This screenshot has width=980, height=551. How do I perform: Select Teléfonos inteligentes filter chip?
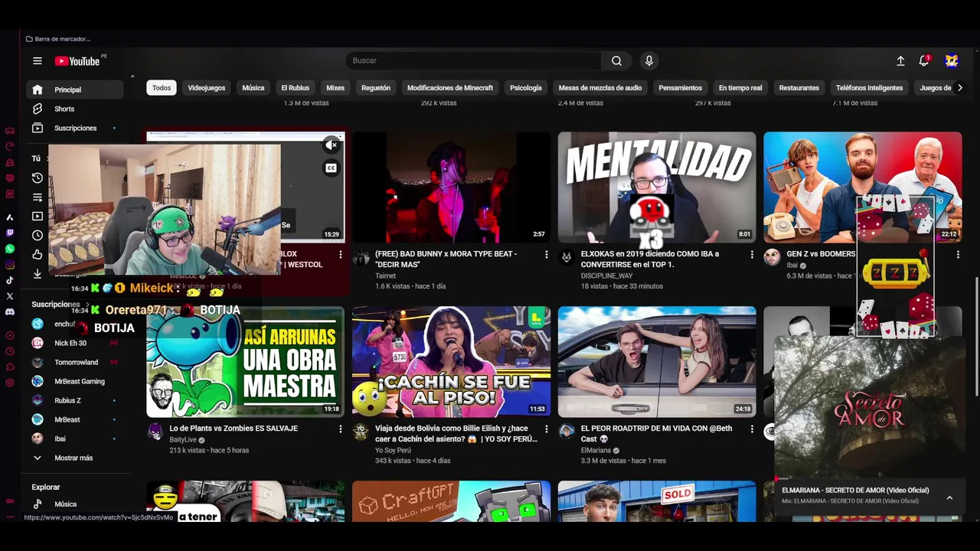click(x=870, y=88)
